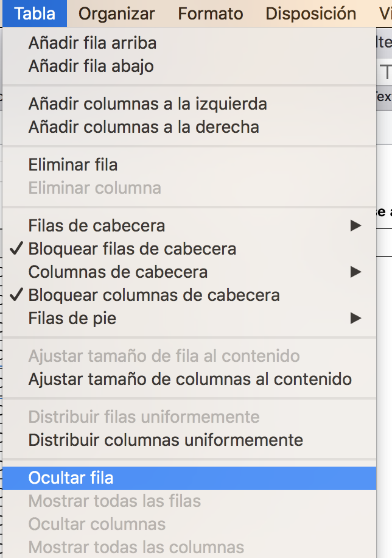
Task: Select Ajustar tamaño de columnas al contenido
Action: point(190,380)
